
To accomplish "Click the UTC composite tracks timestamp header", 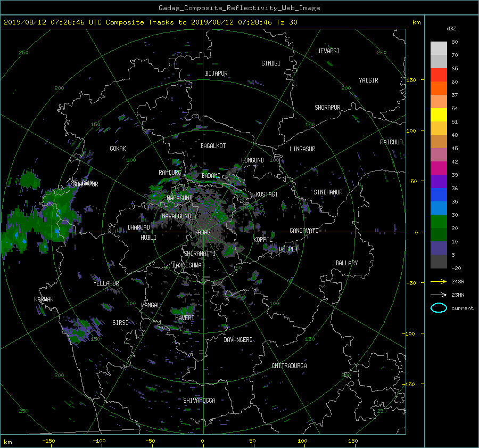I will 151,22.
